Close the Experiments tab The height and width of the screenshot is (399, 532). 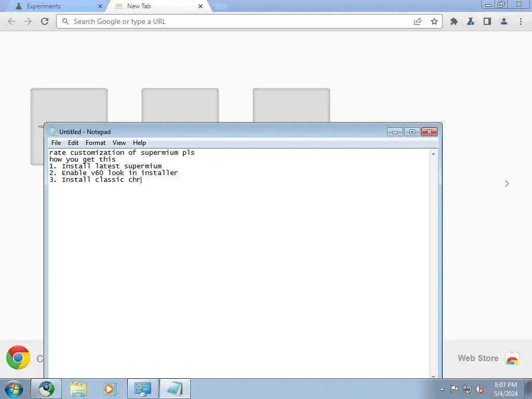[100, 6]
